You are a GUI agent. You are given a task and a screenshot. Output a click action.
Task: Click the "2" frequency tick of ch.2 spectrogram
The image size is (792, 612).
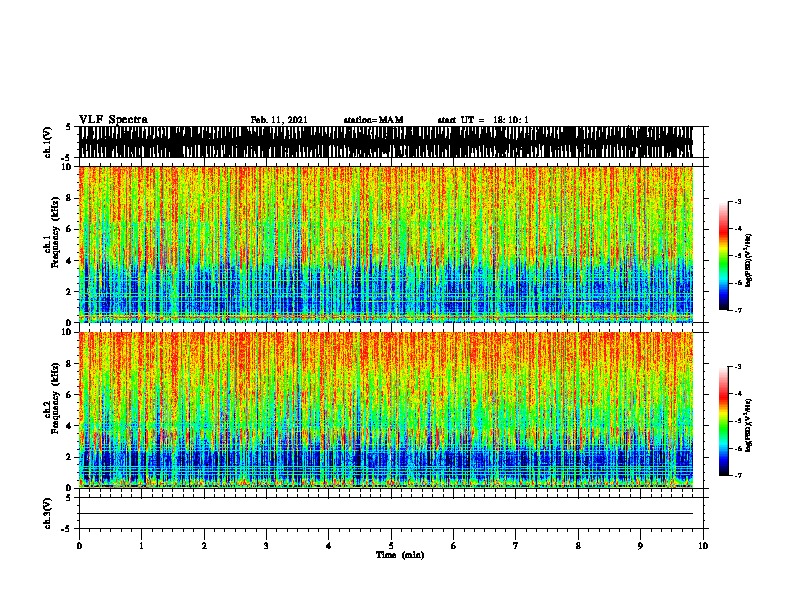(71, 457)
